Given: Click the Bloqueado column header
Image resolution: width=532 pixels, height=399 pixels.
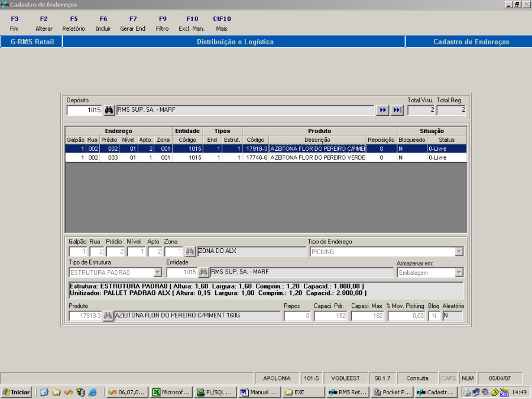Looking at the screenshot, I should 412,140.
